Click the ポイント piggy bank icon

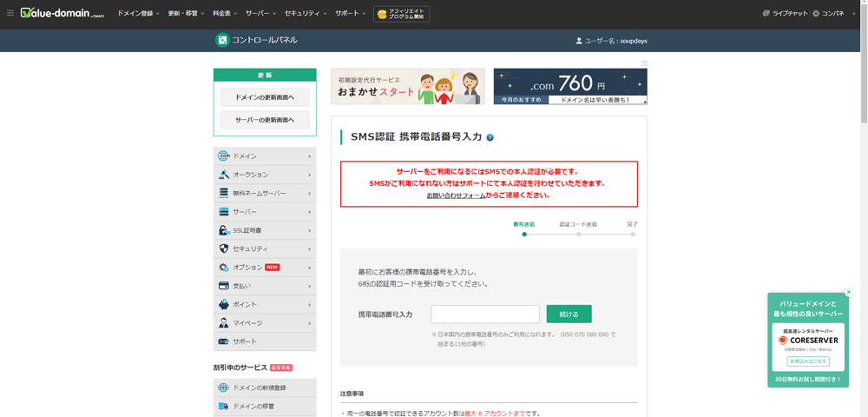(224, 305)
